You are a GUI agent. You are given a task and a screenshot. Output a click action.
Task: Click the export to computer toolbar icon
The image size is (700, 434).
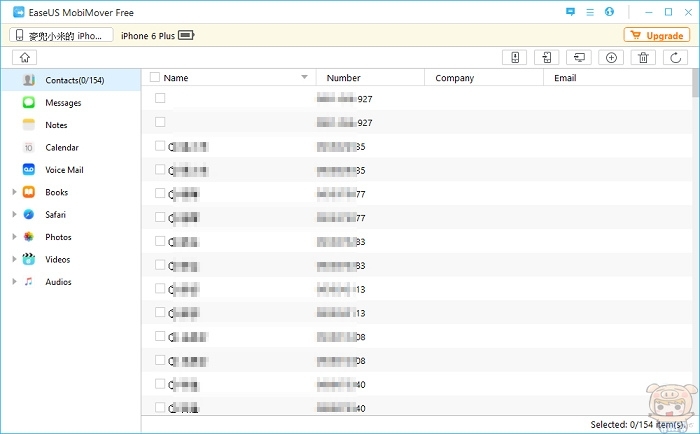pyautogui.click(x=579, y=57)
